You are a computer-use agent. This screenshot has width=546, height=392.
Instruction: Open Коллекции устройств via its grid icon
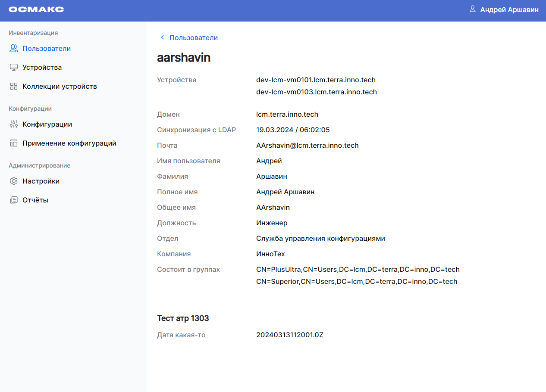(13, 86)
